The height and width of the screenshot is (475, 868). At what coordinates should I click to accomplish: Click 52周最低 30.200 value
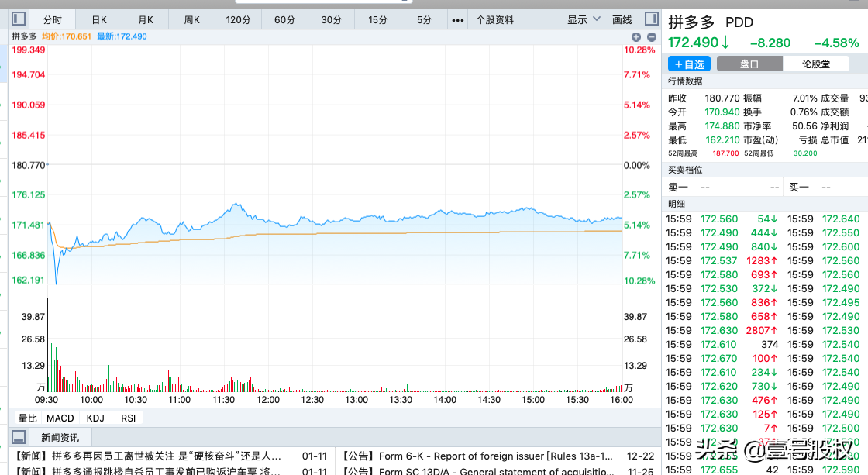coord(805,153)
